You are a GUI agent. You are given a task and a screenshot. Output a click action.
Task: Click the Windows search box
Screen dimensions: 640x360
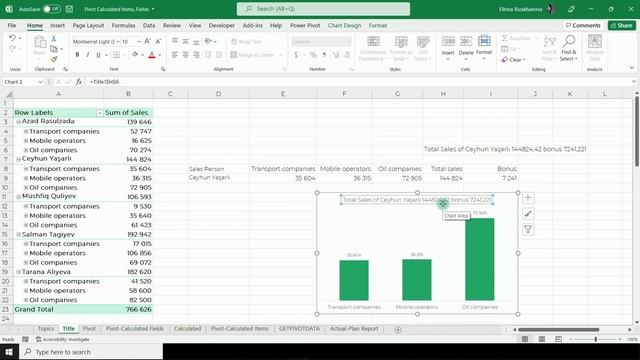coord(91,352)
